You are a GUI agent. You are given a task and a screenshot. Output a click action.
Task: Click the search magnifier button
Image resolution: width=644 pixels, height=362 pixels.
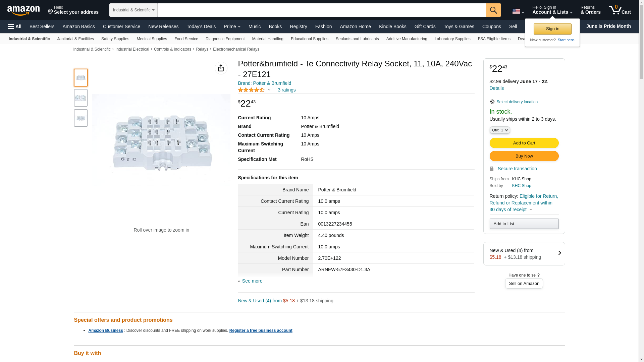pos(493,10)
